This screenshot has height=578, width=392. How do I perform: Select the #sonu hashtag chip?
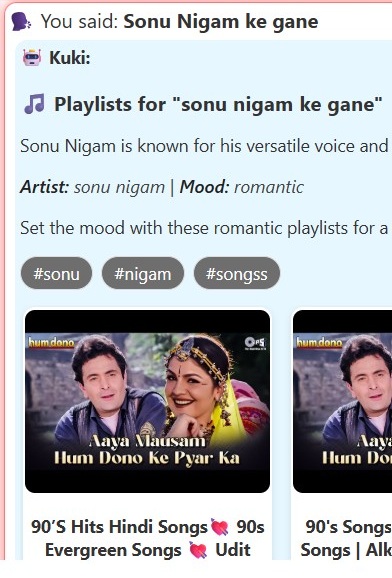tap(56, 274)
